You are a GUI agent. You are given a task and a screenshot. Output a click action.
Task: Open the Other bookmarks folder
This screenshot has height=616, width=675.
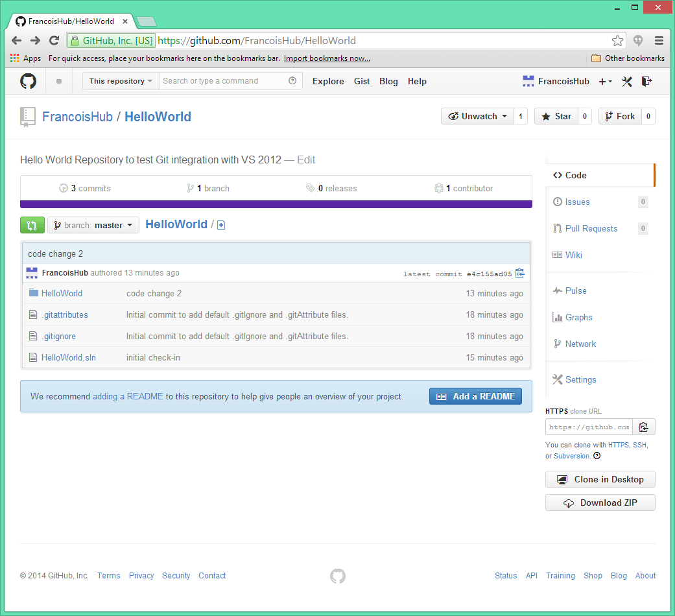tap(628, 58)
